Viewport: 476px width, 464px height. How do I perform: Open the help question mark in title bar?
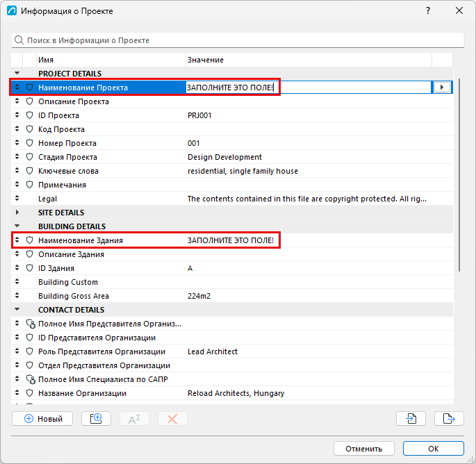point(428,10)
